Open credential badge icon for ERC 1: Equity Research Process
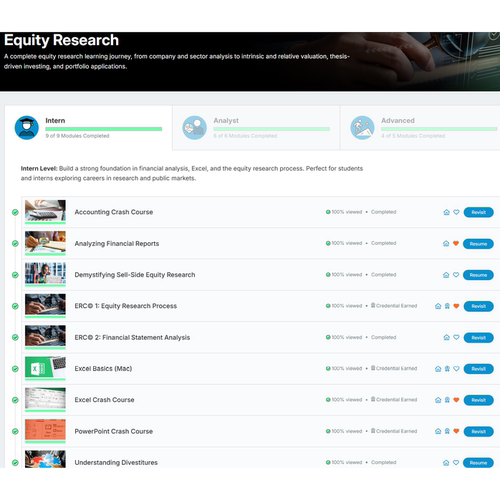The image size is (500, 500). (447, 306)
